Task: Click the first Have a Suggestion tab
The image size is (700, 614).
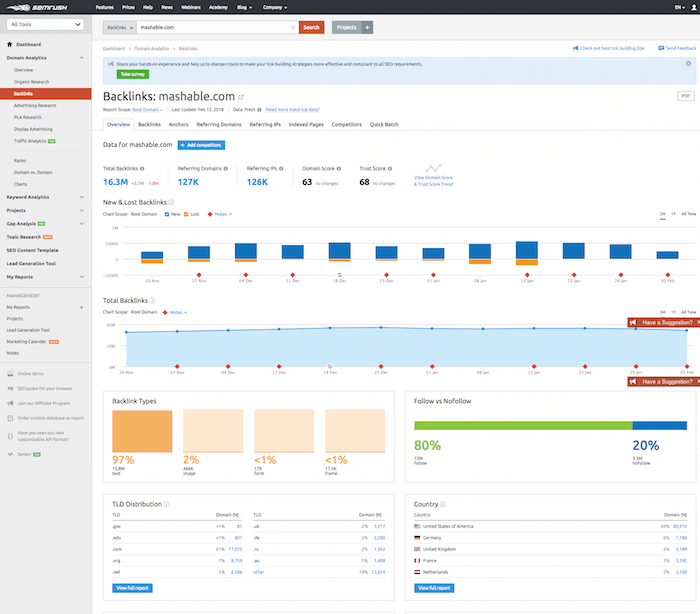Action: click(x=663, y=322)
